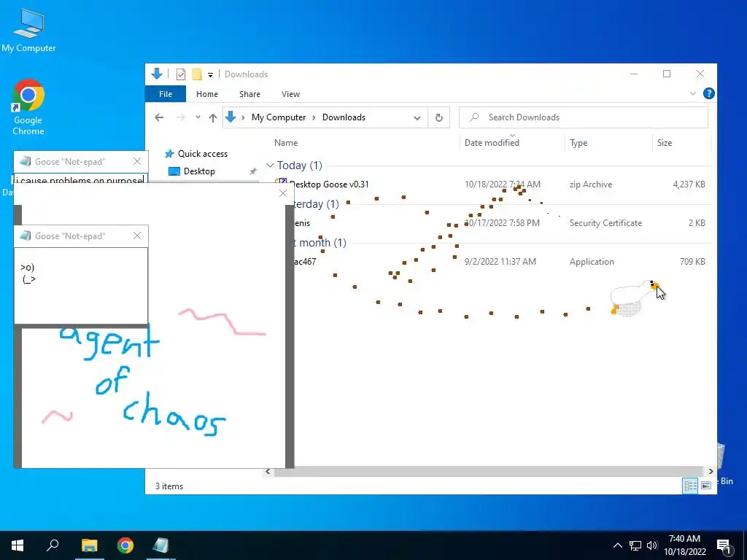The image size is (747, 560).
Task: Expand the ribbon with the chevron
Action: coord(693,94)
